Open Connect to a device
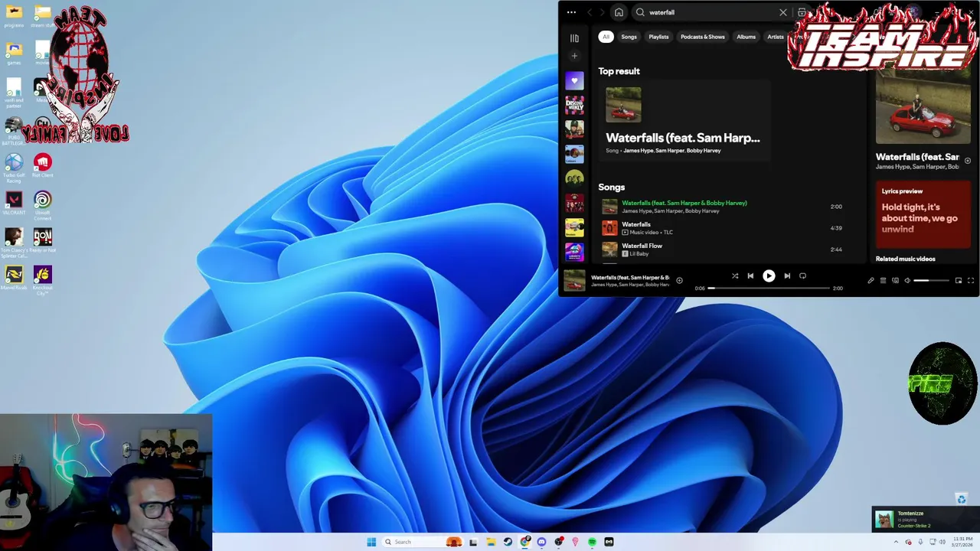980x551 pixels. [x=895, y=281]
